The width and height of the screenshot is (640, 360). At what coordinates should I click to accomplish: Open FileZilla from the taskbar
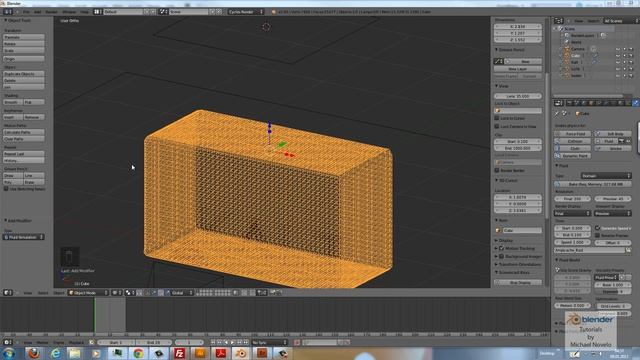pos(179,353)
